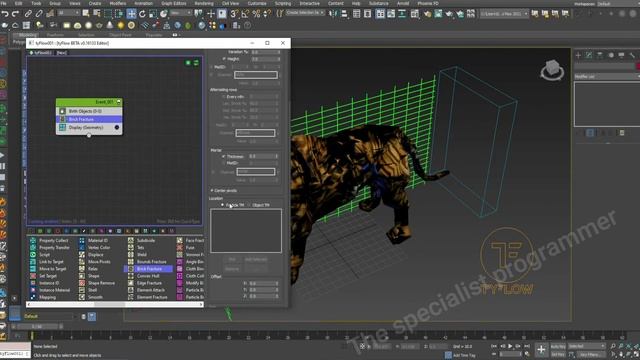
Task: Toggle the Angle Snap icon
Action: pos(245,14)
